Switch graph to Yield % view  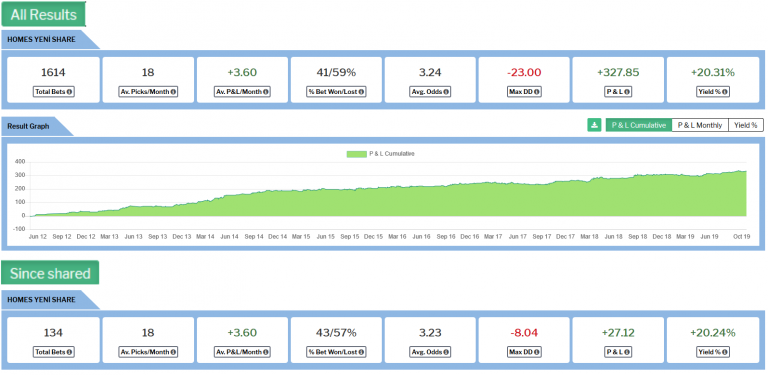[x=746, y=125]
